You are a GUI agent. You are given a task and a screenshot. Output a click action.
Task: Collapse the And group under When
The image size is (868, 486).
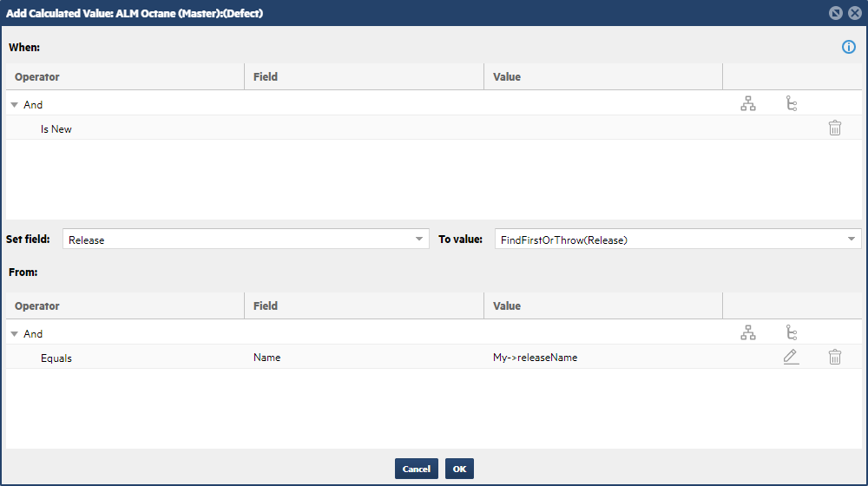15,105
